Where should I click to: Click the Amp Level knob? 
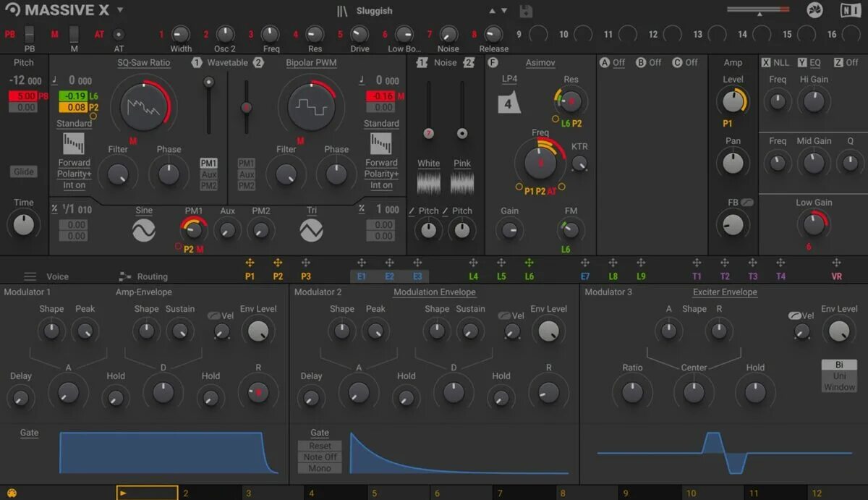[x=733, y=101]
